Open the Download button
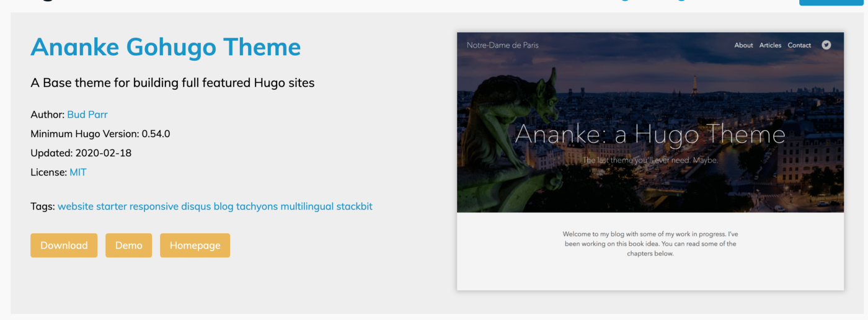Screen dimensions: 868x320 coord(64,245)
